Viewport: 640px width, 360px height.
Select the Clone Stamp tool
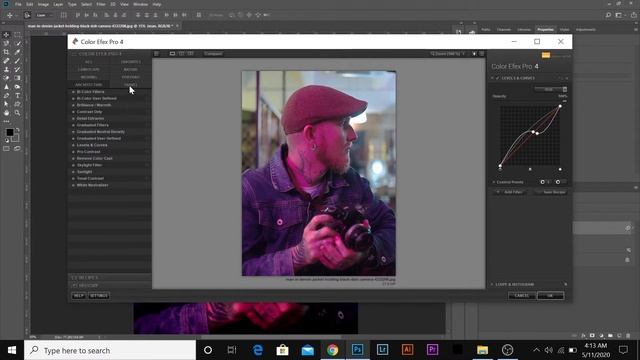click(6, 69)
